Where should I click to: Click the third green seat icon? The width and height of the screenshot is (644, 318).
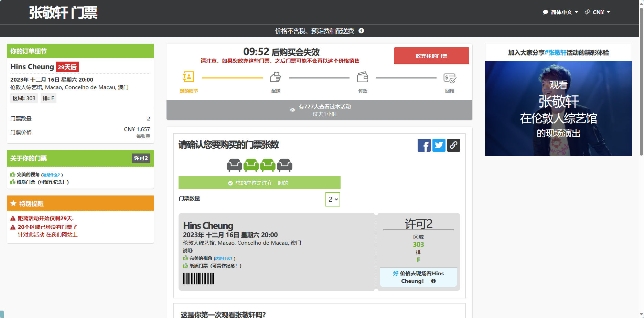coord(268,165)
